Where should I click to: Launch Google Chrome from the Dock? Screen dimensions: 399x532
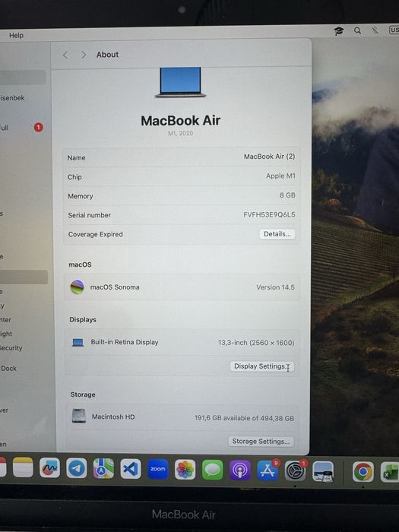coord(363,472)
